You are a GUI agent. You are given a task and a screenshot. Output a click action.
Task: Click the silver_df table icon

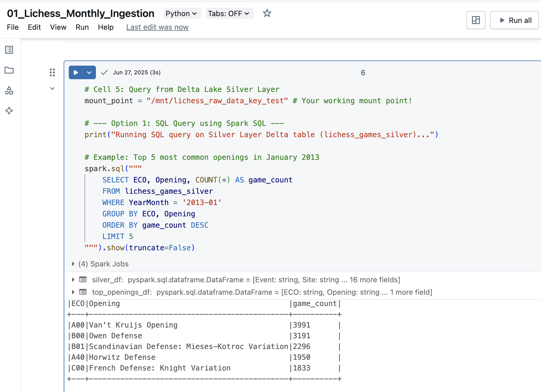tap(83, 280)
